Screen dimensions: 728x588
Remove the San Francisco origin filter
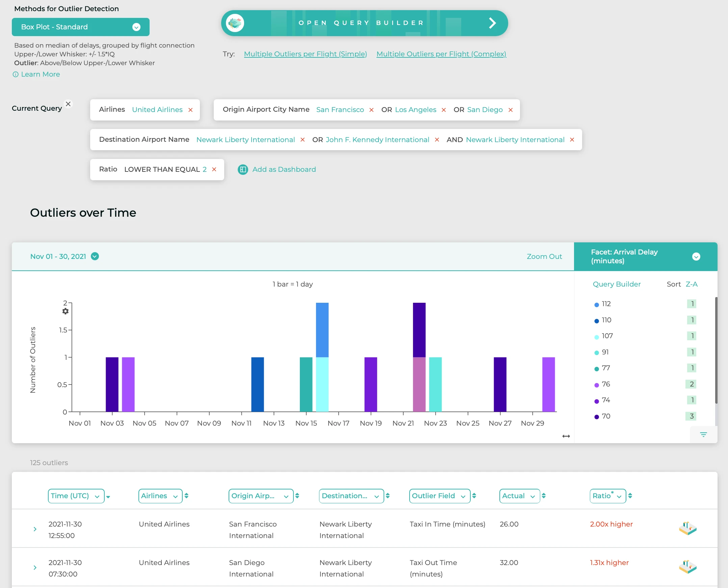pos(371,110)
